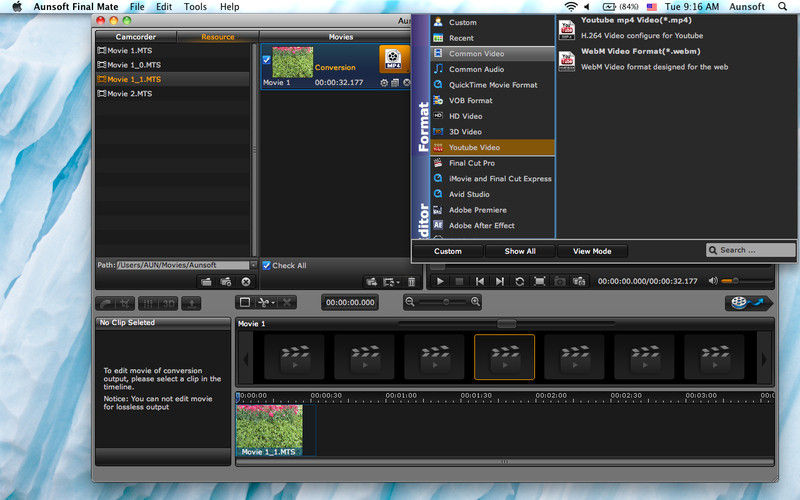Click the trash bin icon in Movies panel

[411, 282]
